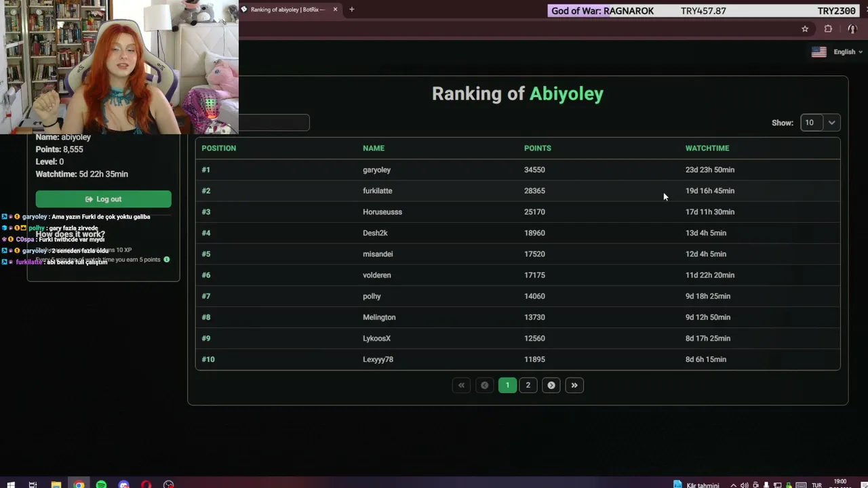Click the Lexyyy78 name cell
This screenshot has height=488, width=868.
pos(378,359)
